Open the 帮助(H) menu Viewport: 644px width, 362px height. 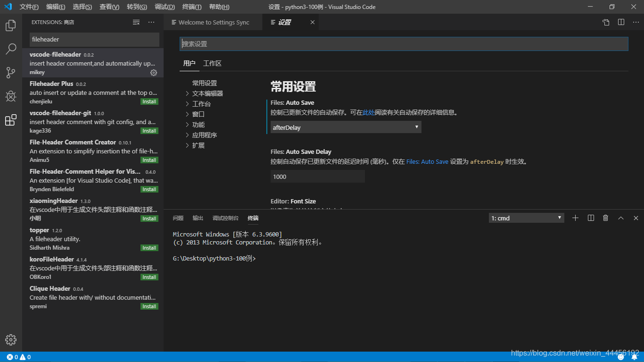tap(219, 7)
